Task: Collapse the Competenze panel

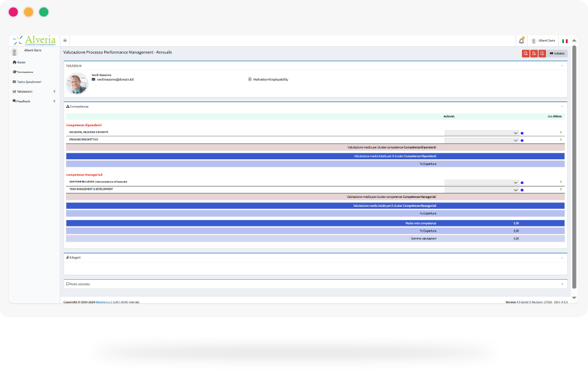Action: point(562,107)
